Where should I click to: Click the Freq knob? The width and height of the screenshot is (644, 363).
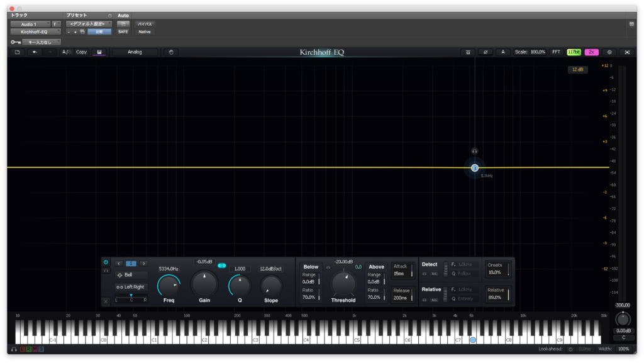(x=169, y=286)
